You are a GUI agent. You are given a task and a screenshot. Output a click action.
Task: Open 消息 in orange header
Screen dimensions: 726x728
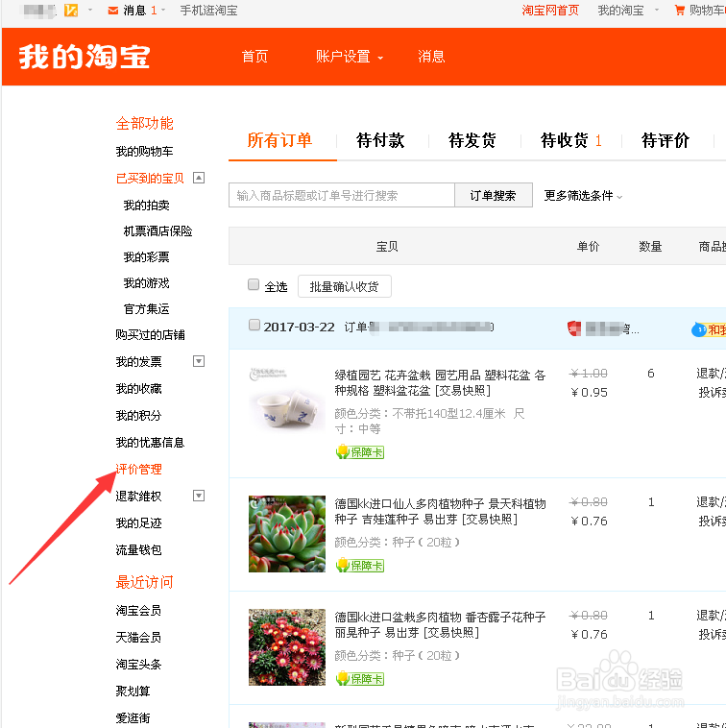[x=431, y=57]
